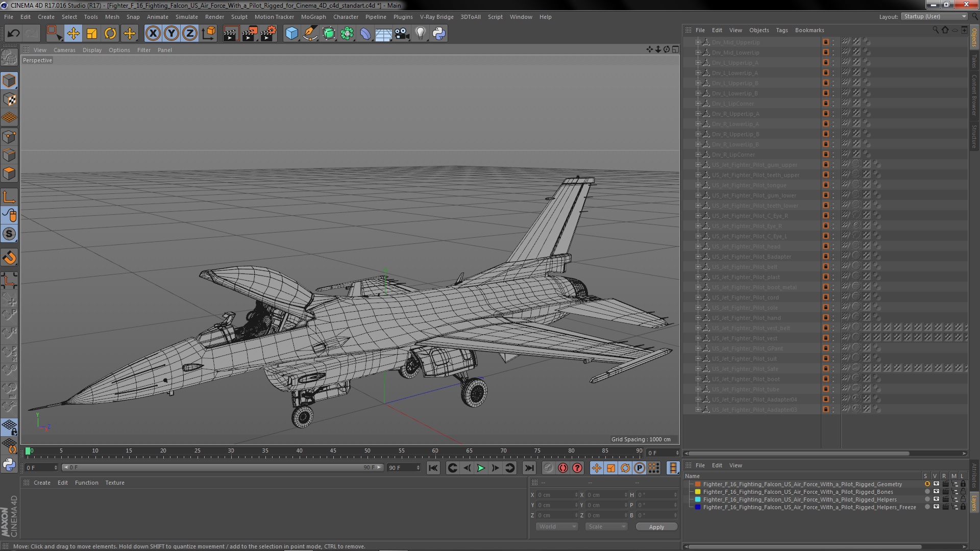
Task: Open the Layout dropdown Startup (User)
Action: click(x=934, y=16)
